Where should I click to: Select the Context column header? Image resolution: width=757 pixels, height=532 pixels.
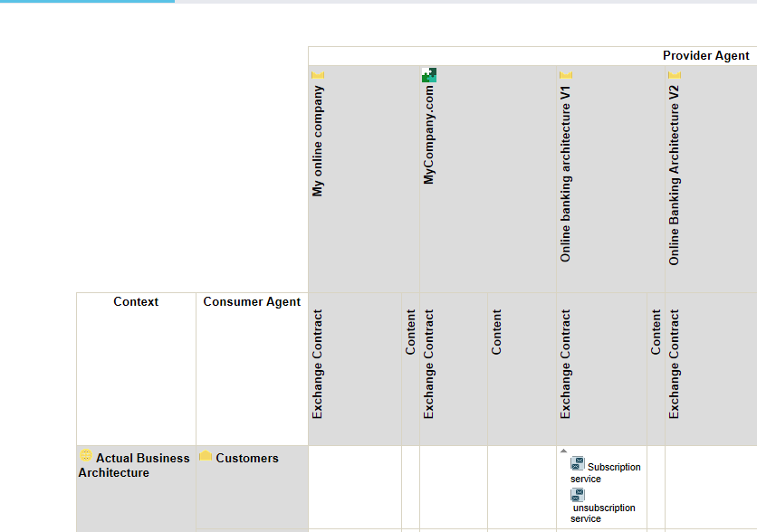point(136,302)
